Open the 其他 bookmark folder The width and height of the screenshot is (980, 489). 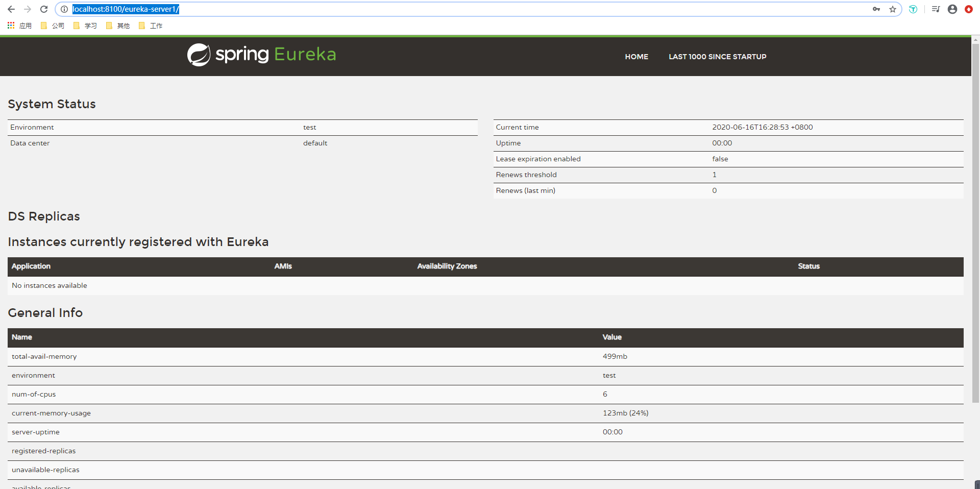coord(118,26)
